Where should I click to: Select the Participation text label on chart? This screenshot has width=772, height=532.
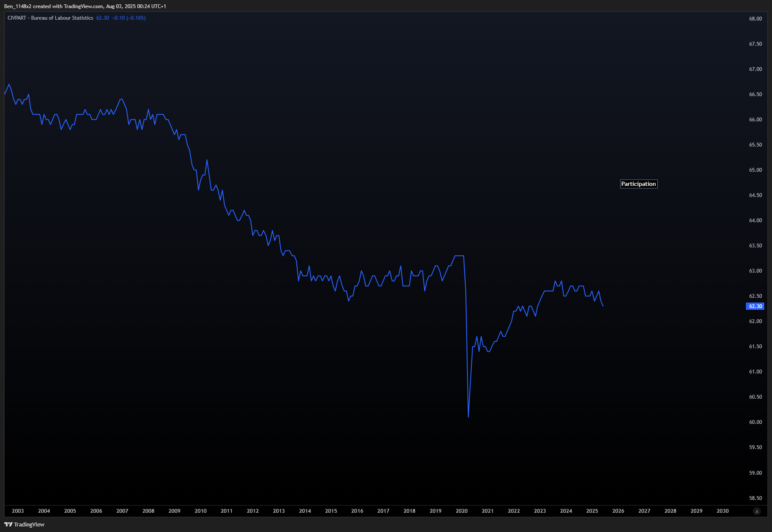tap(639, 184)
